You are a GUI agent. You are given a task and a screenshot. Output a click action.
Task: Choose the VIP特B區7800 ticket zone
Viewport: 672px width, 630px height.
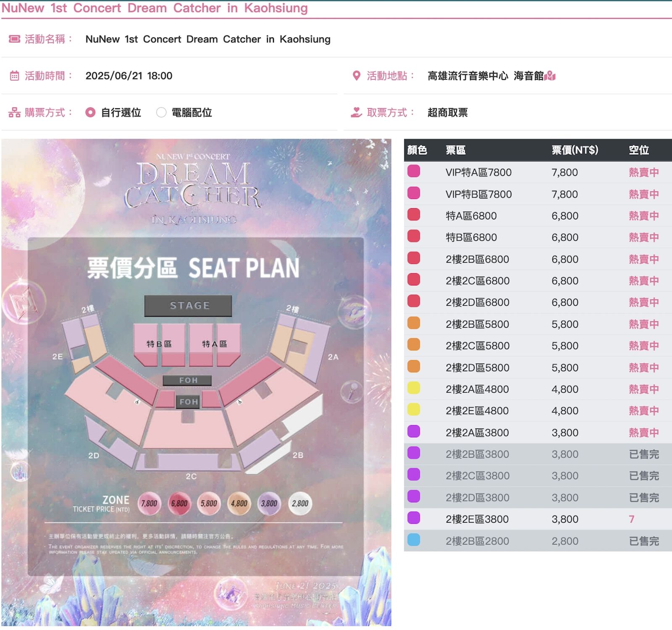pyautogui.click(x=538, y=194)
